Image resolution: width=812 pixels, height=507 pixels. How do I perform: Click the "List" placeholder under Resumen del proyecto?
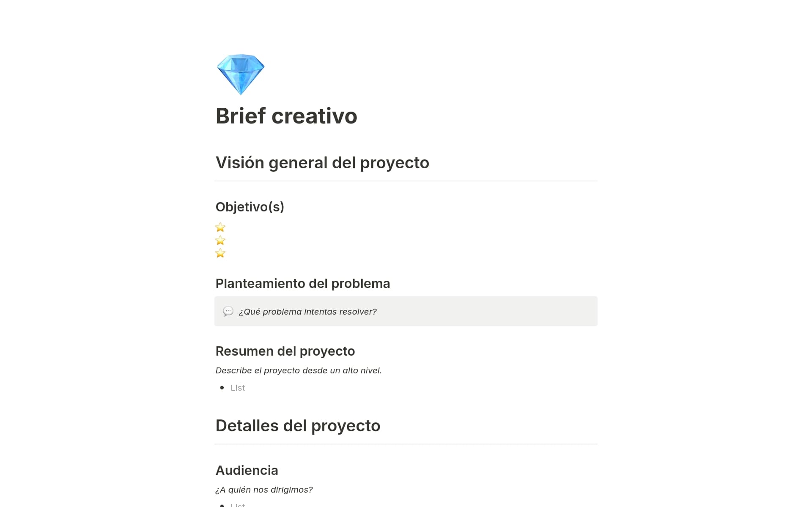point(238,388)
